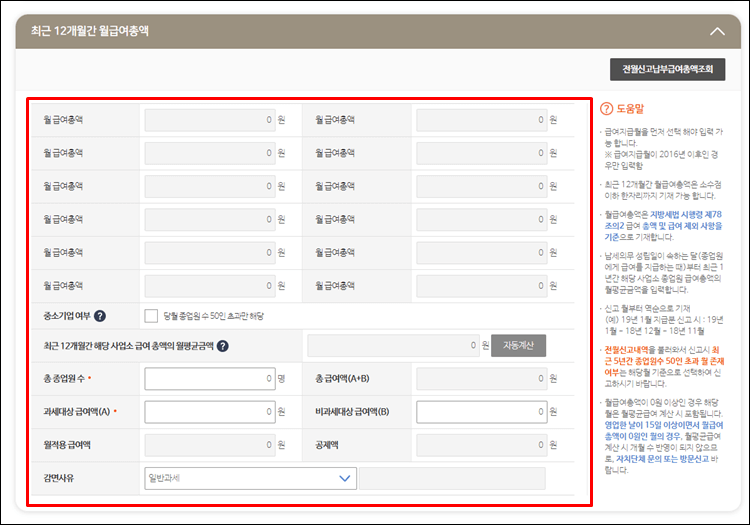Click the 전월신고납부급여총액조회 button
Screen dimensions: 750x525
tap(667, 69)
